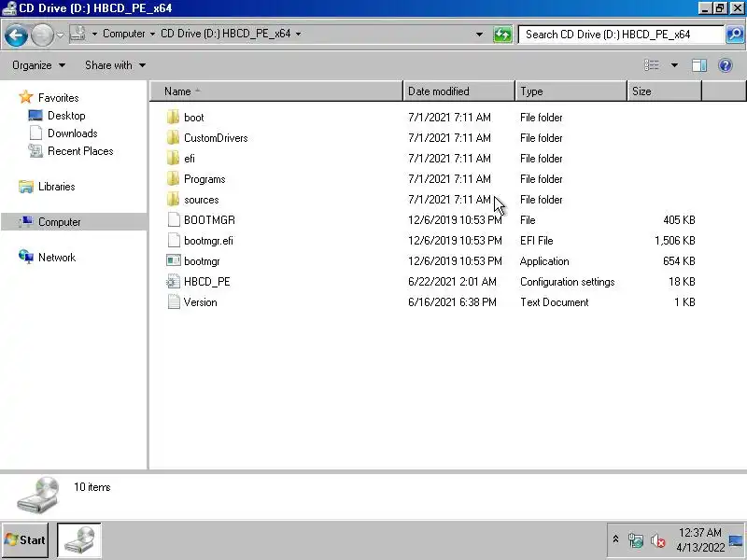Click 'Configuration settings' type cell
The width and height of the screenshot is (747, 560).
(x=568, y=282)
